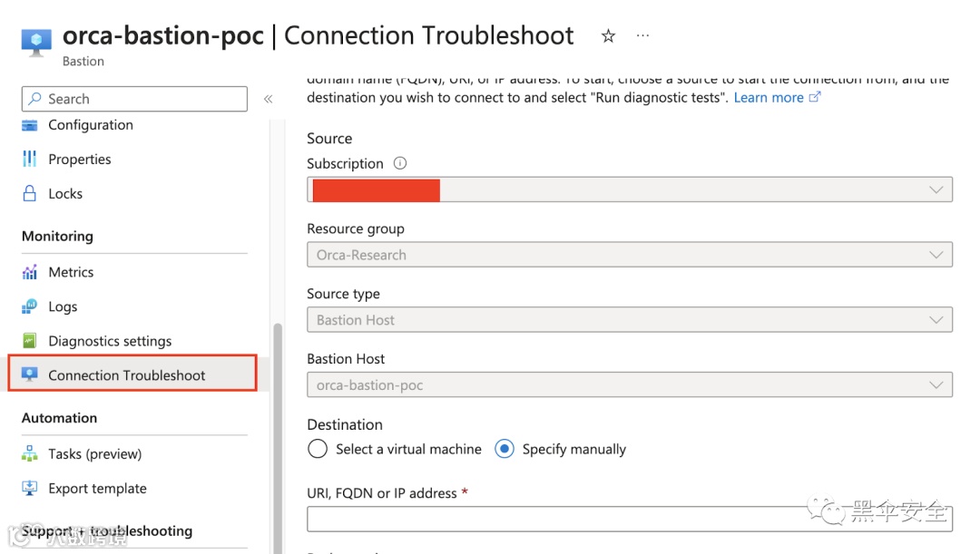Open Configuration in the sidebar
This screenshot has height=554, width=980.
(90, 125)
